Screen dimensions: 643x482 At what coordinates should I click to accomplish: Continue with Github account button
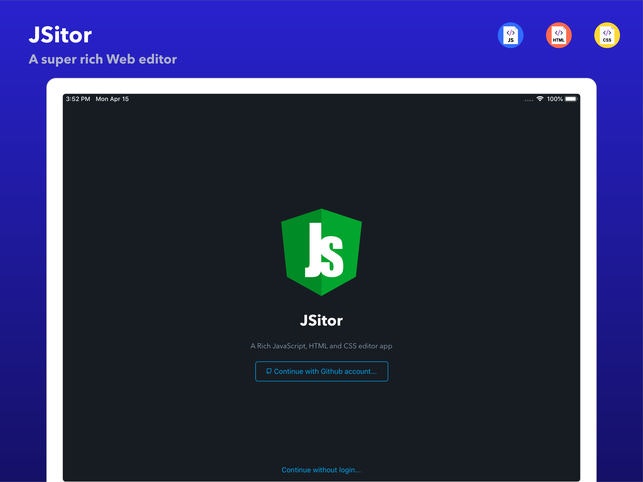click(322, 371)
